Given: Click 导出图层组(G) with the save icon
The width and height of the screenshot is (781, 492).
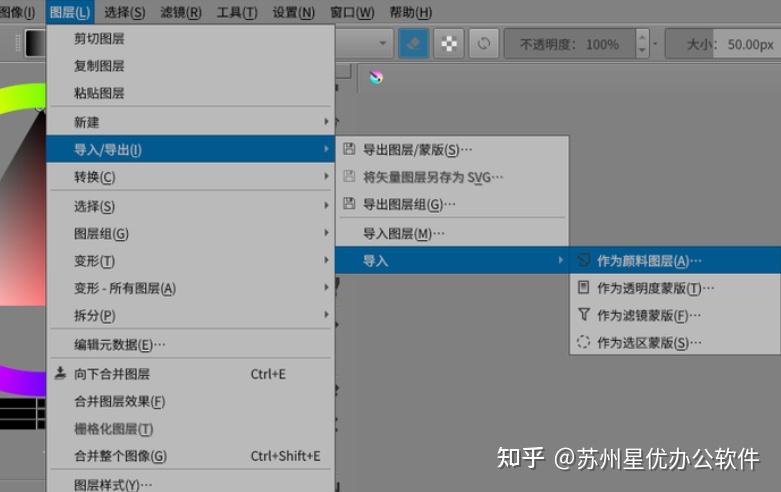Looking at the screenshot, I should [x=453, y=204].
